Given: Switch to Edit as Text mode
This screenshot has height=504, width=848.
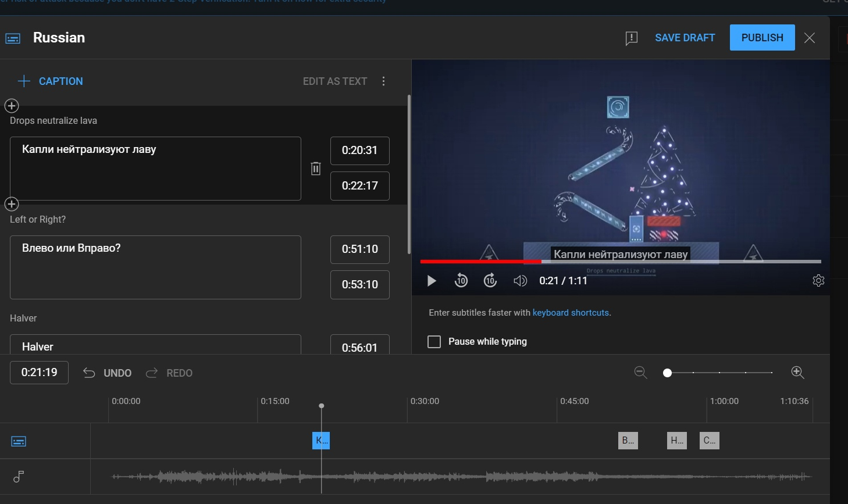Looking at the screenshot, I should tap(335, 81).
